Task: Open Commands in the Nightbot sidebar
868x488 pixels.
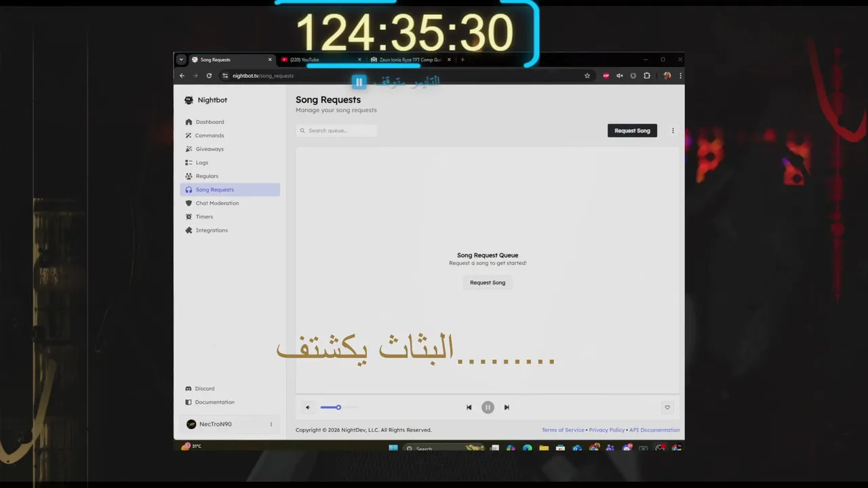Action: click(x=230, y=136)
